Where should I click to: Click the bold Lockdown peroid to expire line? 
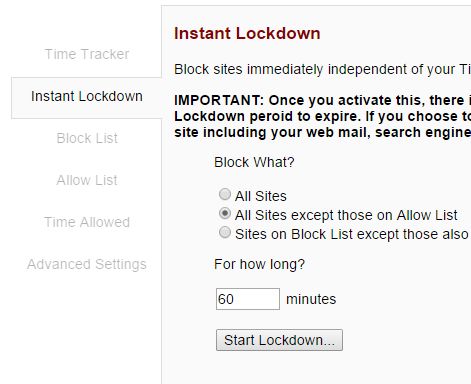point(322,116)
